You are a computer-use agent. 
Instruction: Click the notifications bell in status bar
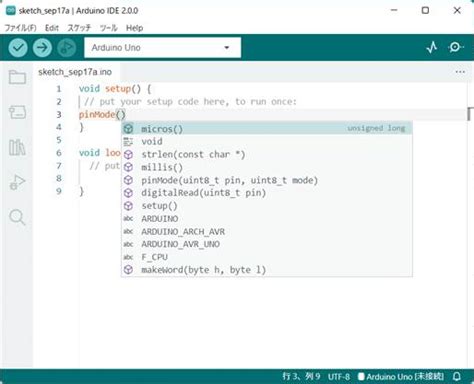457,377
